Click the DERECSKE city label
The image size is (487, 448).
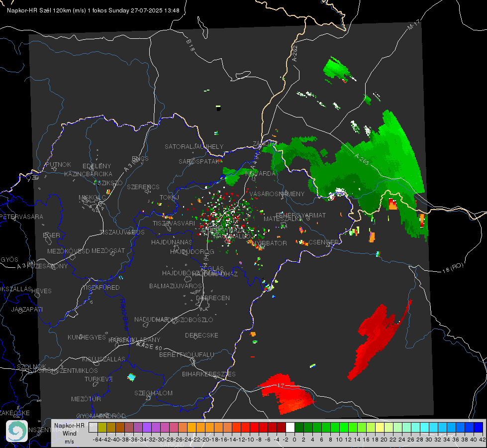[201, 336]
